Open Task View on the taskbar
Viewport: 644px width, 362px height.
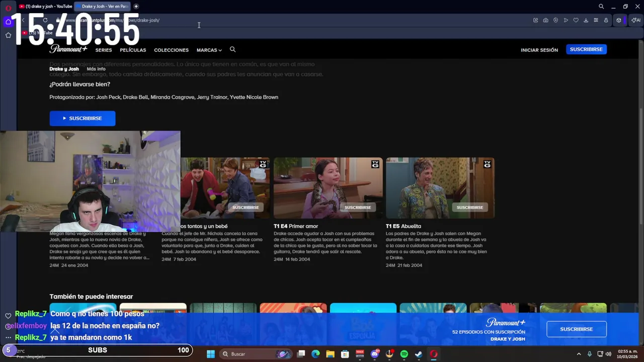pos(301,354)
